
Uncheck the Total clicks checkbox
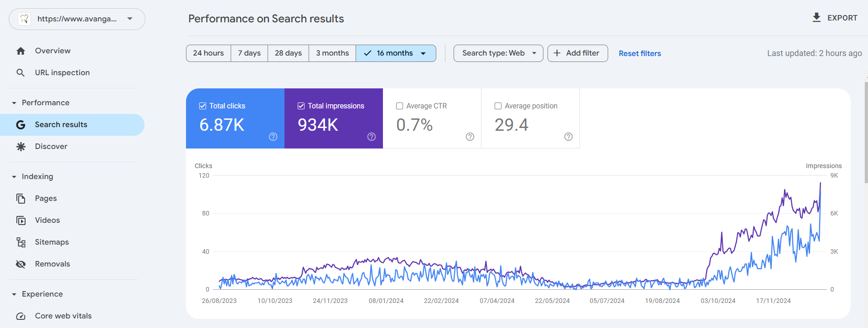[203, 106]
